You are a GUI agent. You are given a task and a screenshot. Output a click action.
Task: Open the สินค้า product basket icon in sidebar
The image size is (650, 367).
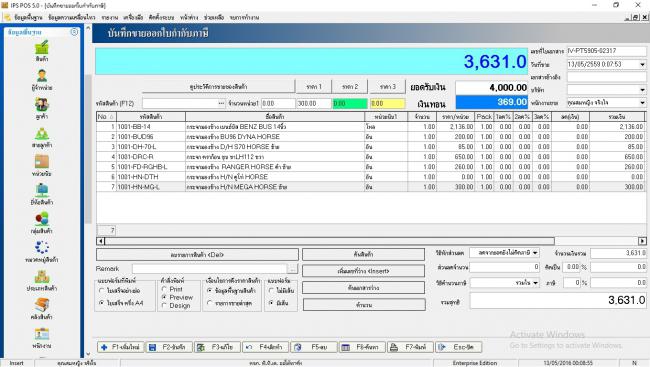tap(41, 47)
